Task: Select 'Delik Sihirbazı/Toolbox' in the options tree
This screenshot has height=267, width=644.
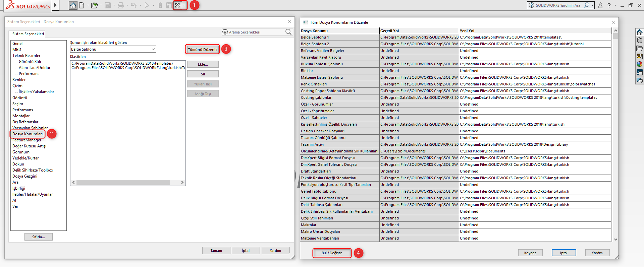Action: click(33, 170)
